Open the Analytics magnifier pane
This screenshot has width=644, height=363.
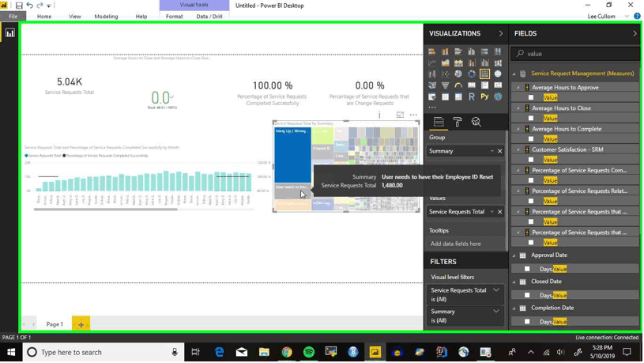pyautogui.click(x=476, y=122)
